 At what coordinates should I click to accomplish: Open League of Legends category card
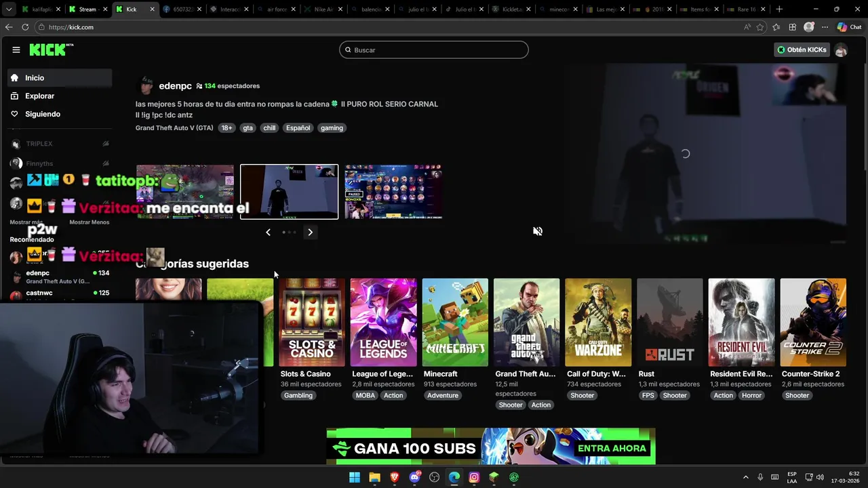pyautogui.click(x=383, y=323)
